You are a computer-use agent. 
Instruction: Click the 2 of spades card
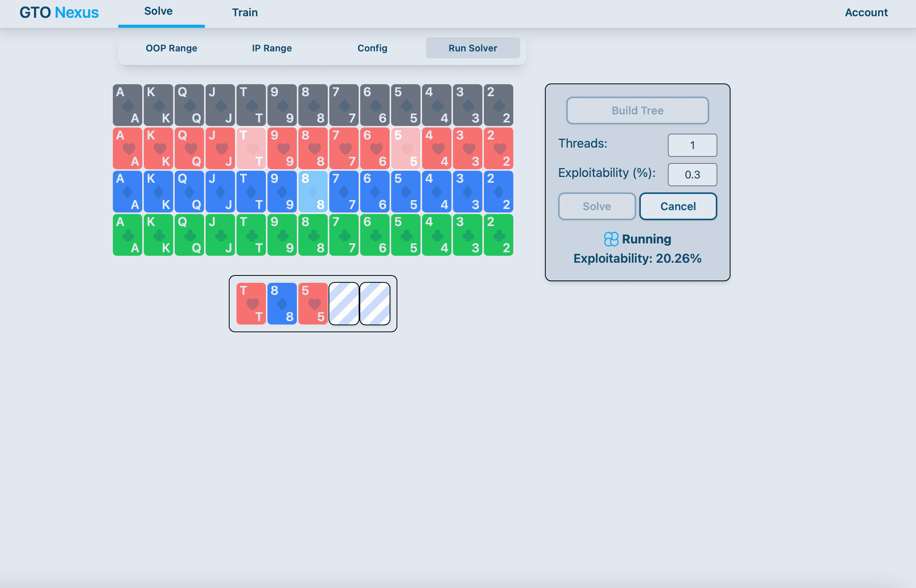point(499,105)
